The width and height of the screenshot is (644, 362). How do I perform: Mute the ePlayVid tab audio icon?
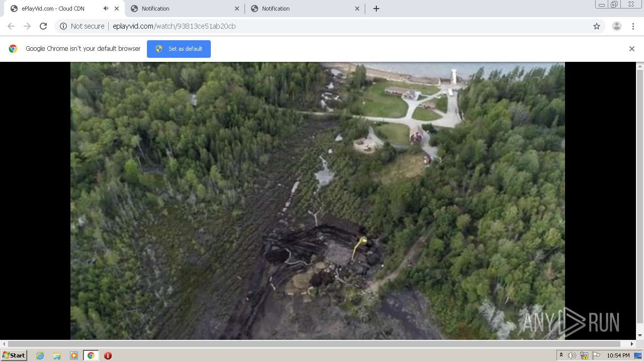point(106,9)
